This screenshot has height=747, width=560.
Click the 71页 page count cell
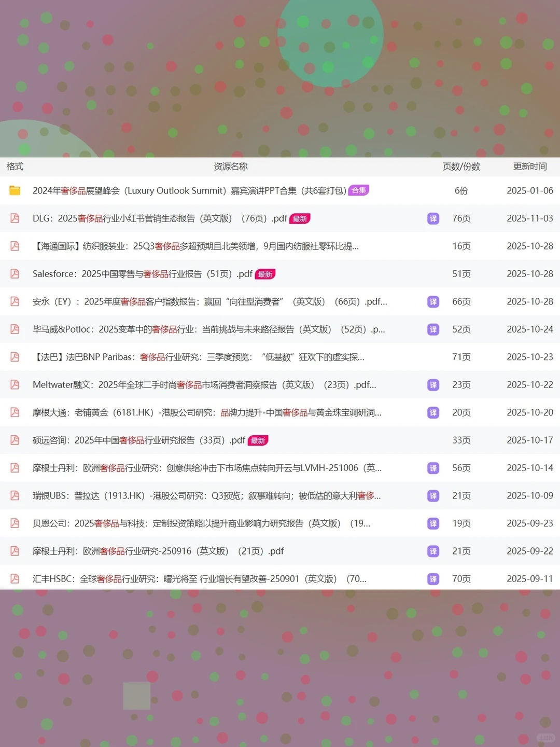(461, 357)
